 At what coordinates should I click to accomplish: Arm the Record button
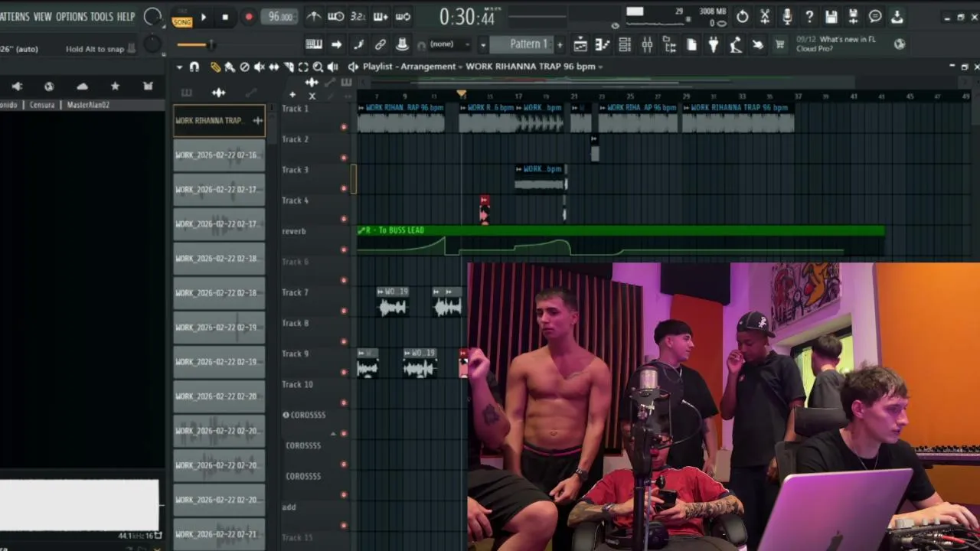(248, 17)
